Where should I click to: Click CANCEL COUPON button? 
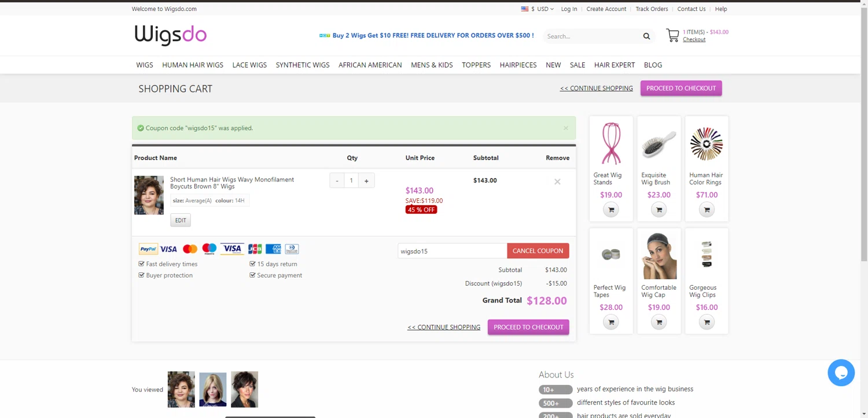(x=538, y=251)
